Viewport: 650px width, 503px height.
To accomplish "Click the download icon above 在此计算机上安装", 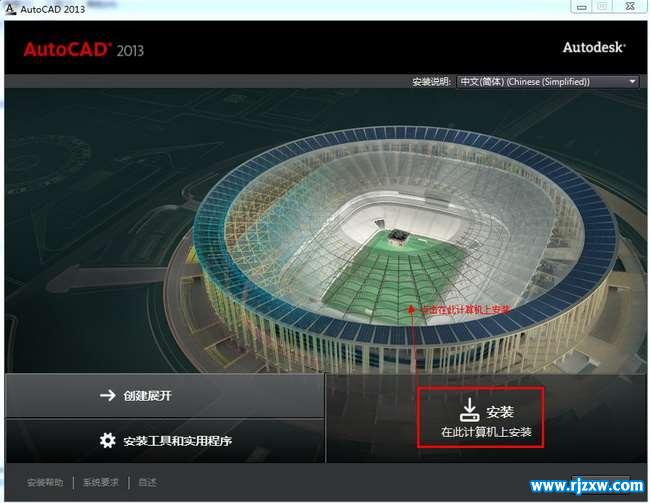I will 469,410.
